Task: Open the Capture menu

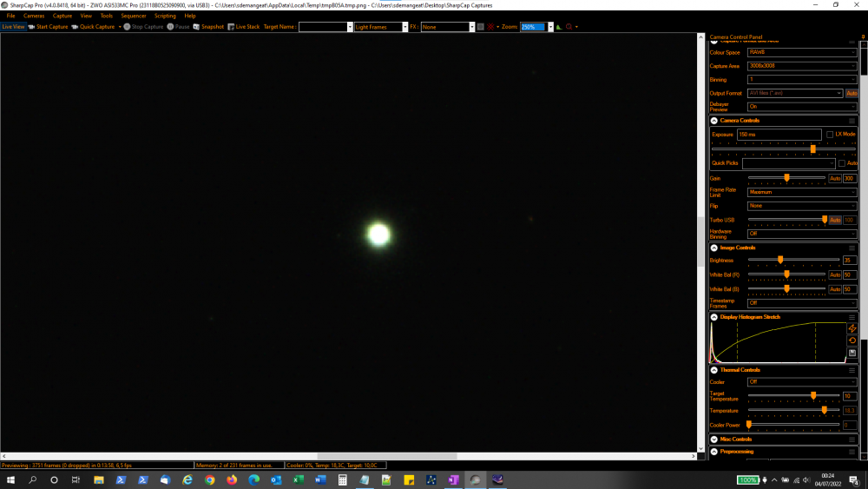Action: 62,16
